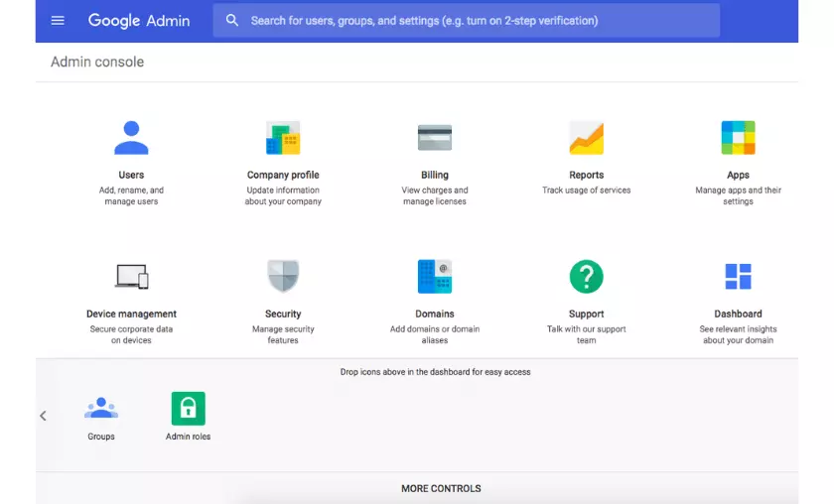Click the Google Admin logo
834x504 pixels.
pyautogui.click(x=139, y=21)
